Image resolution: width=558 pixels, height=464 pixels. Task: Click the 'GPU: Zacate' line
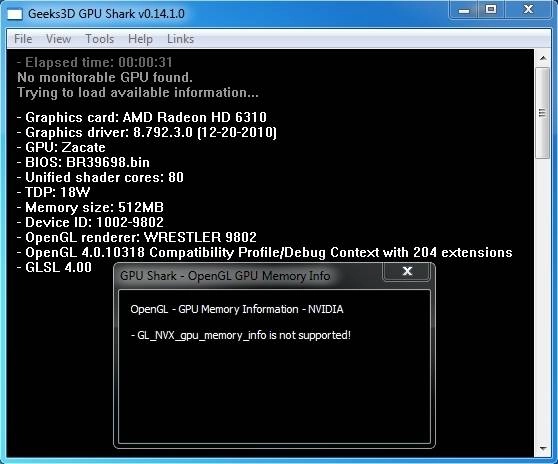tap(61, 147)
